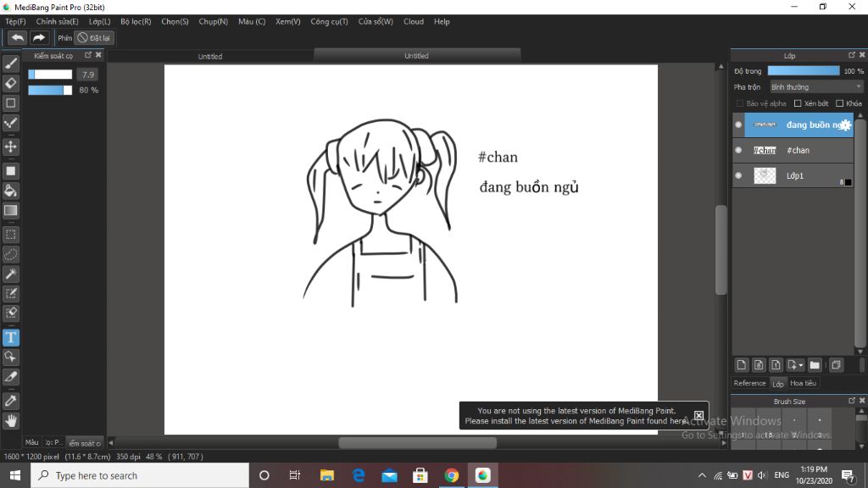Toggle the Bảo vệ alpha checkbox
Screen dimensions: 868x488
[739, 103]
